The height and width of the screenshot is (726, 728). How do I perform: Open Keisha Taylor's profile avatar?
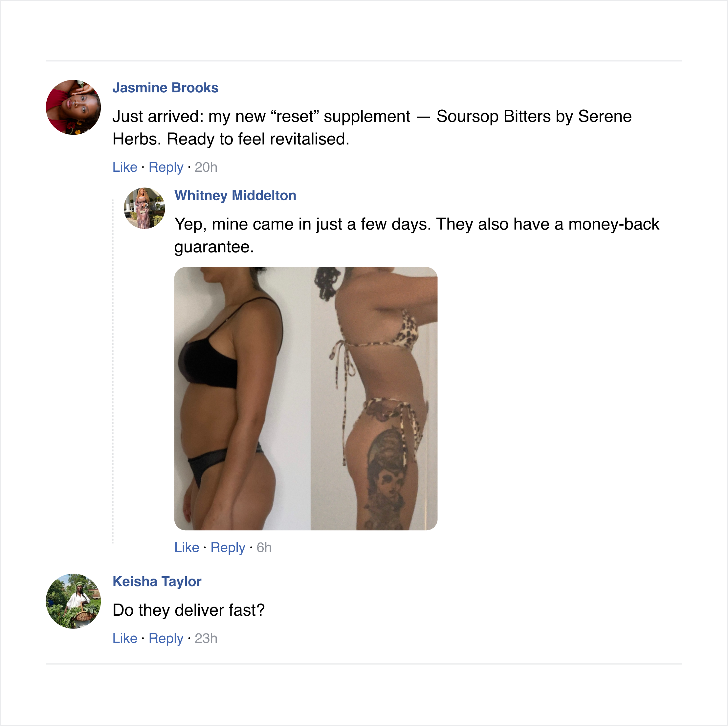(x=74, y=601)
